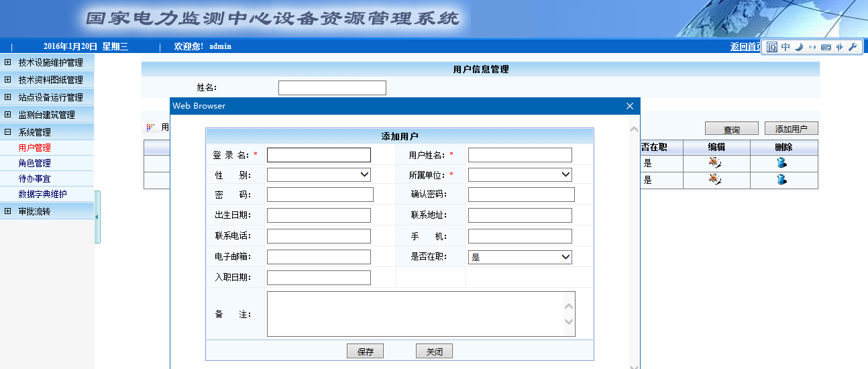Click the 密码 input field
868x369 pixels.
(320, 195)
